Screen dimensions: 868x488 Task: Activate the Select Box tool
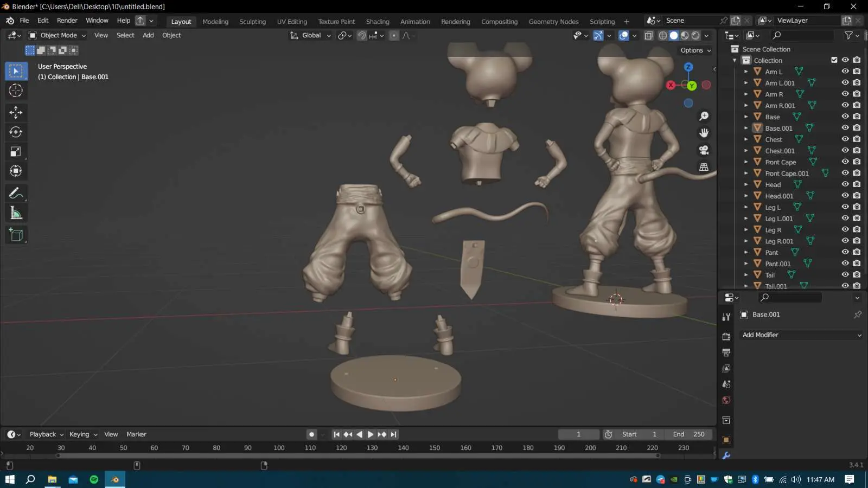[16, 71]
